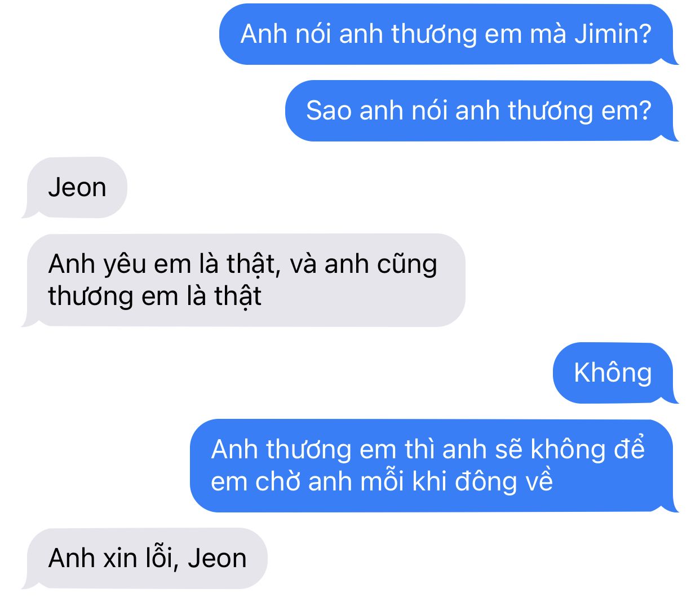Select the message starting "Anh thương em thì anh sẽ"

(x=431, y=466)
